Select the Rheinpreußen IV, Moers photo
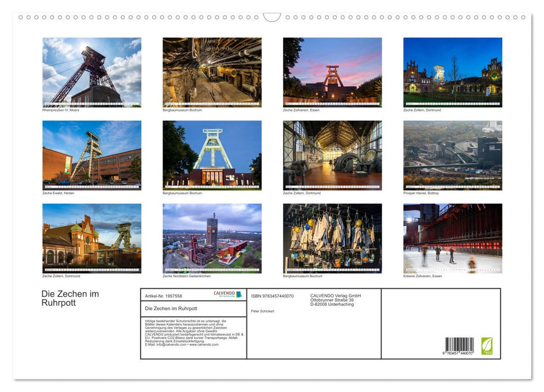The width and height of the screenshot is (544, 392). 91,72
